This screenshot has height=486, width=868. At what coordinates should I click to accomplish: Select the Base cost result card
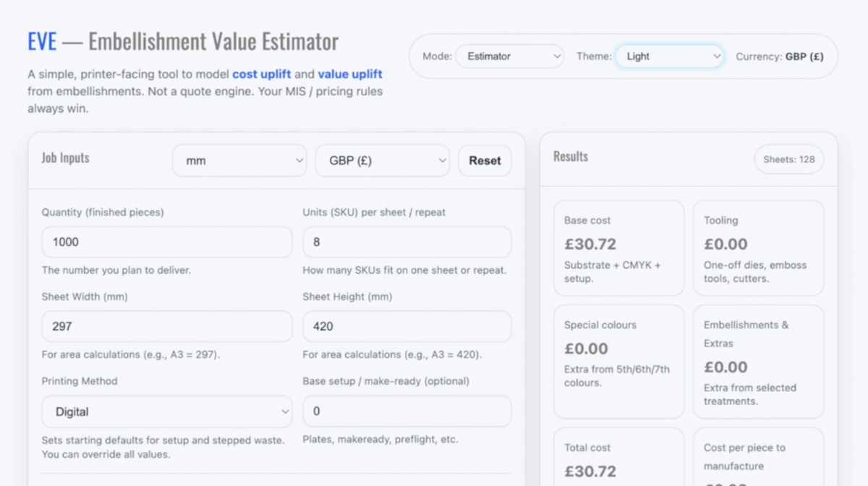click(x=618, y=248)
